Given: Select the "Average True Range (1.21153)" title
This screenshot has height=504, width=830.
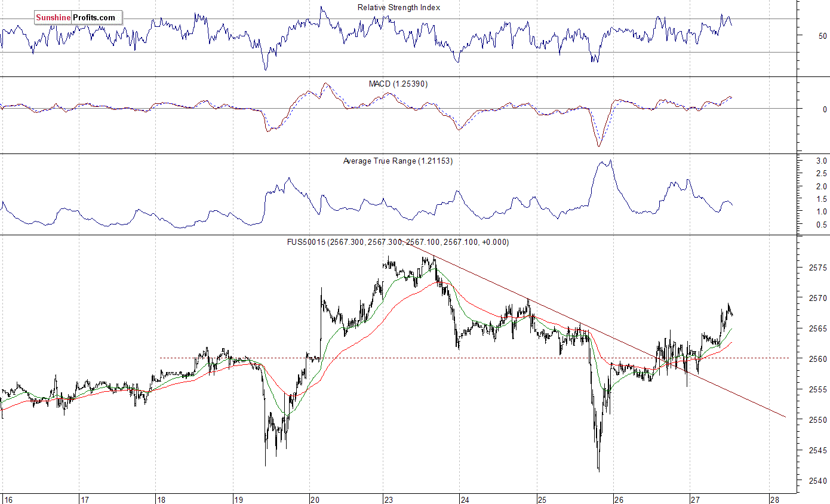Looking at the screenshot, I should (x=398, y=161).
